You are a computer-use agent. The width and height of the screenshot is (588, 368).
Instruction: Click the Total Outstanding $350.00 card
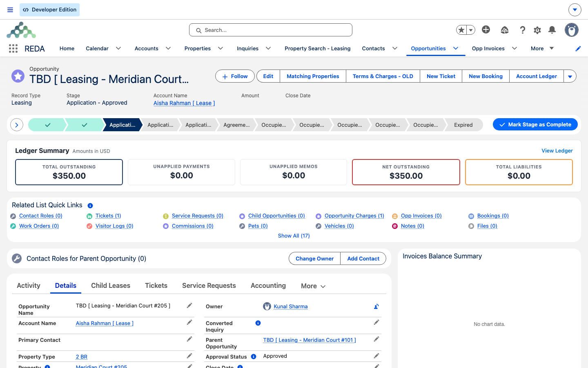click(x=69, y=172)
